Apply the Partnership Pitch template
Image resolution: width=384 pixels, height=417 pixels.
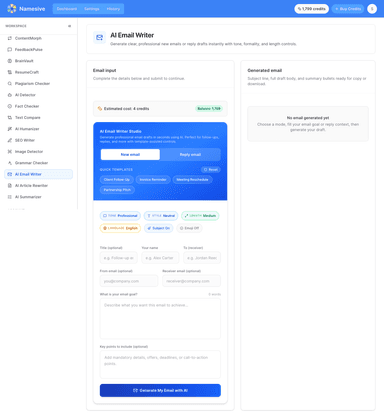tap(117, 190)
